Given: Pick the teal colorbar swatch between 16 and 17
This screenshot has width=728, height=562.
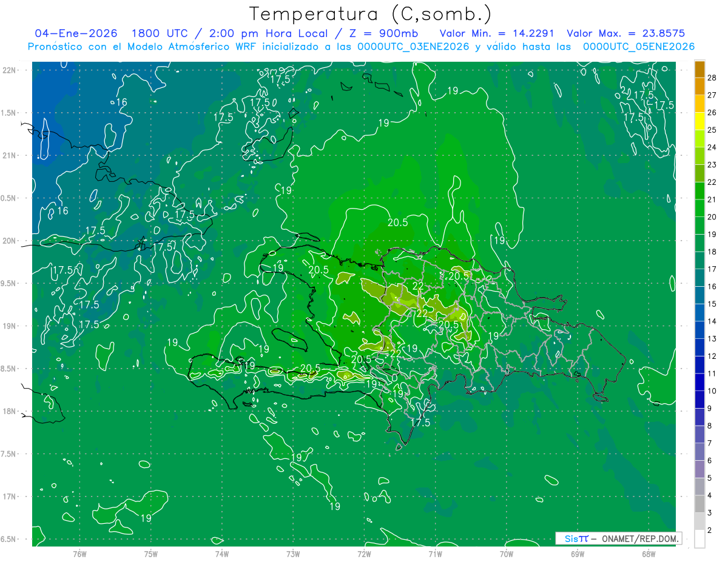Looking at the screenshot, I should tap(699, 278).
